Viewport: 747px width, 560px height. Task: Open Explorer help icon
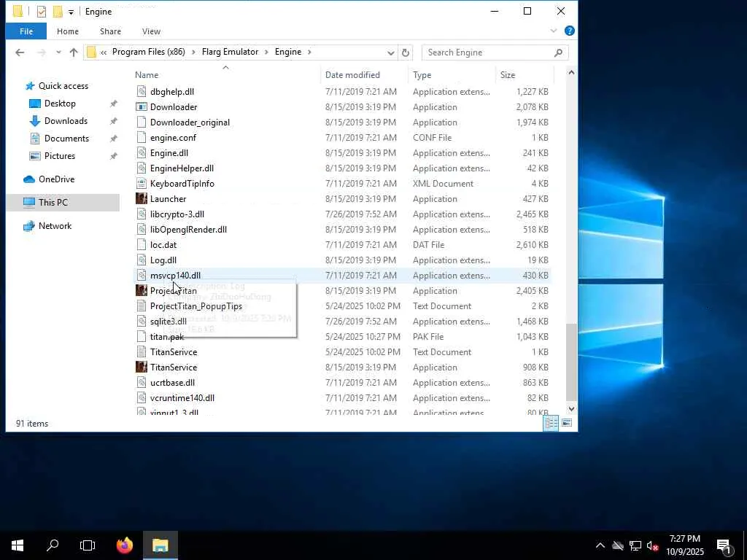[x=569, y=31]
